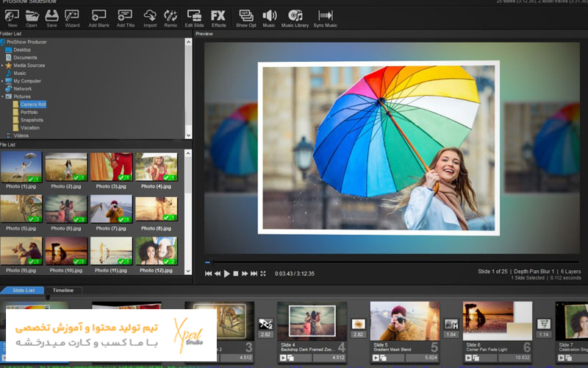The height and width of the screenshot is (368, 588).
Task: Select the Desktop folder
Action: click(22, 49)
